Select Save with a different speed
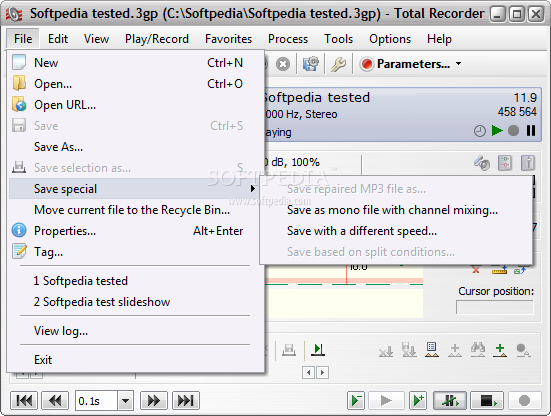 tap(396, 231)
